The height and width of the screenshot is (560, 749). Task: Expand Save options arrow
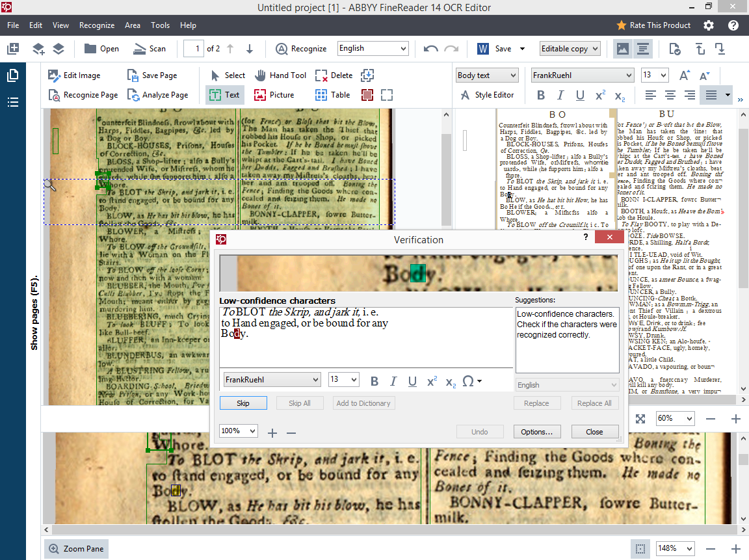[x=522, y=49]
